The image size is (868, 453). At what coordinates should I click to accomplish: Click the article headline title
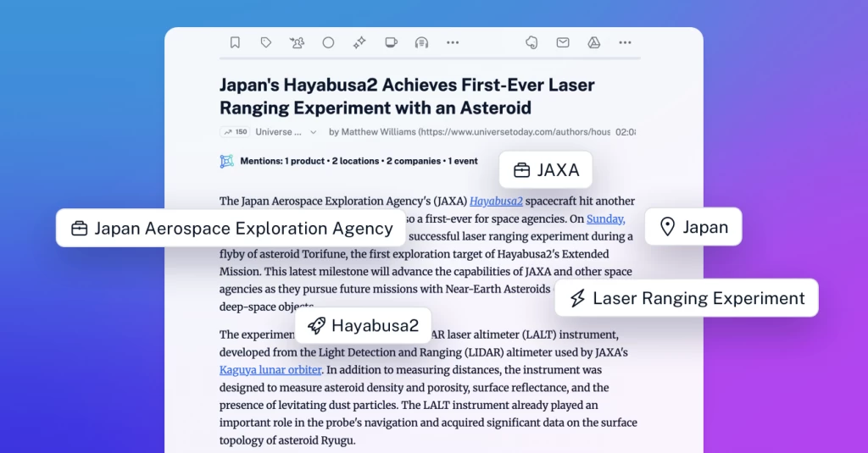tap(407, 97)
